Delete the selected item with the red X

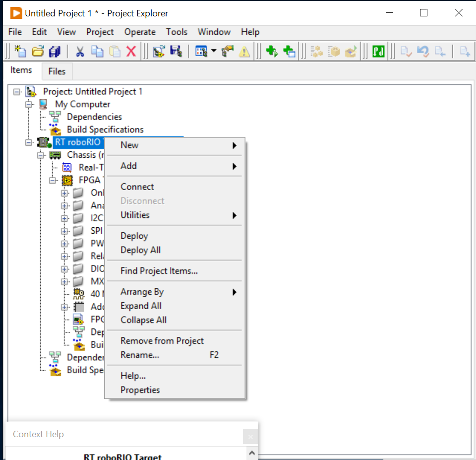coord(130,51)
